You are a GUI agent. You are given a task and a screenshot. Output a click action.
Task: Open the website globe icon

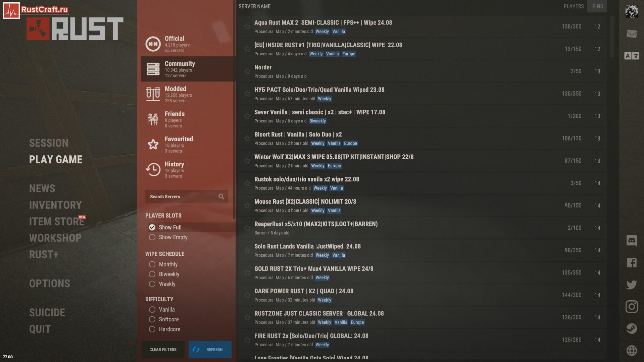click(x=632, y=351)
